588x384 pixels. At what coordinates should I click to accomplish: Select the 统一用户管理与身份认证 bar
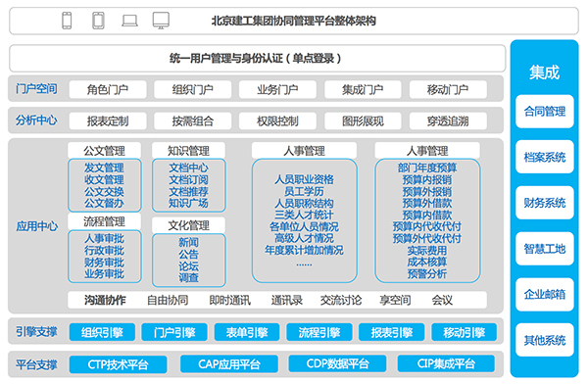pyautogui.click(x=257, y=58)
